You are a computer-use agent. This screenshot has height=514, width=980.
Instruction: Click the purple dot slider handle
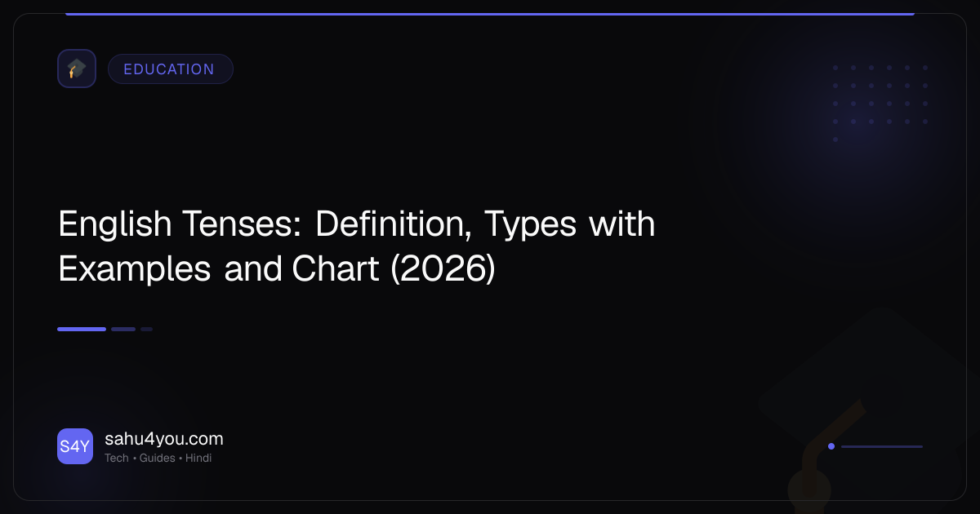[831, 446]
